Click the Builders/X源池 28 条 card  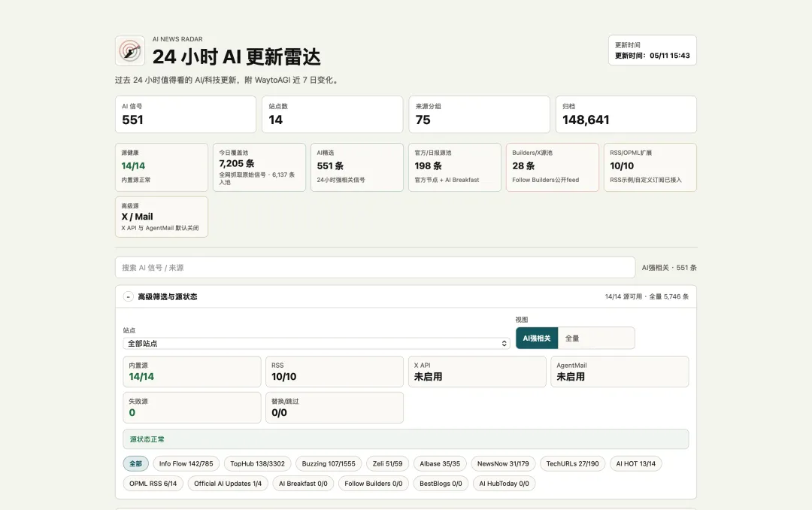pos(553,168)
